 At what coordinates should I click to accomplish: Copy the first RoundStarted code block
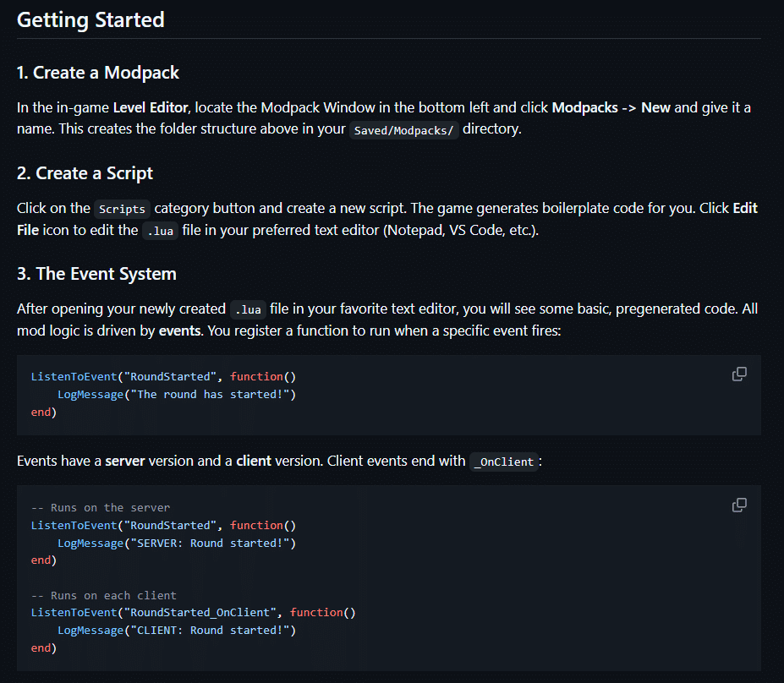point(739,374)
